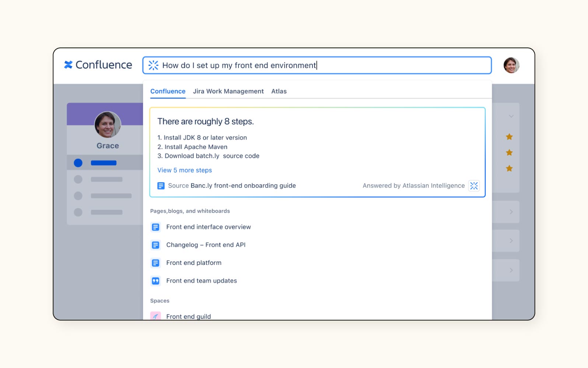588x368 pixels.
Task: Click the search field with front end query
Action: click(317, 65)
